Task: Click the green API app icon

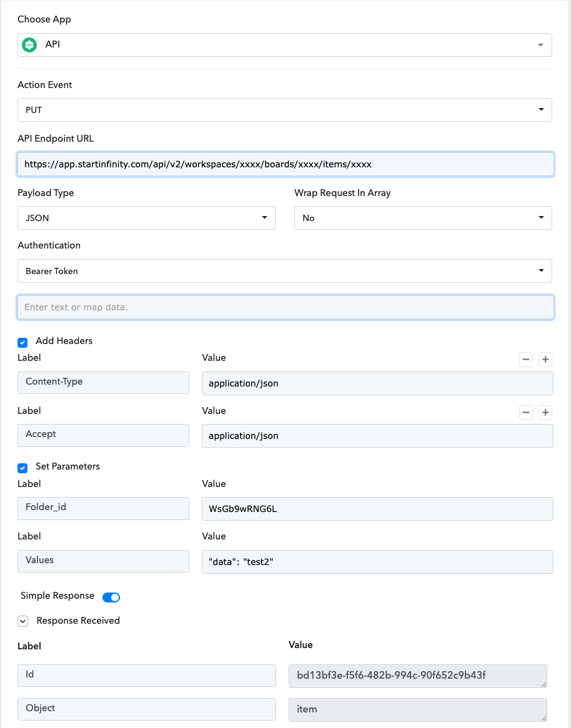Action: [29, 45]
